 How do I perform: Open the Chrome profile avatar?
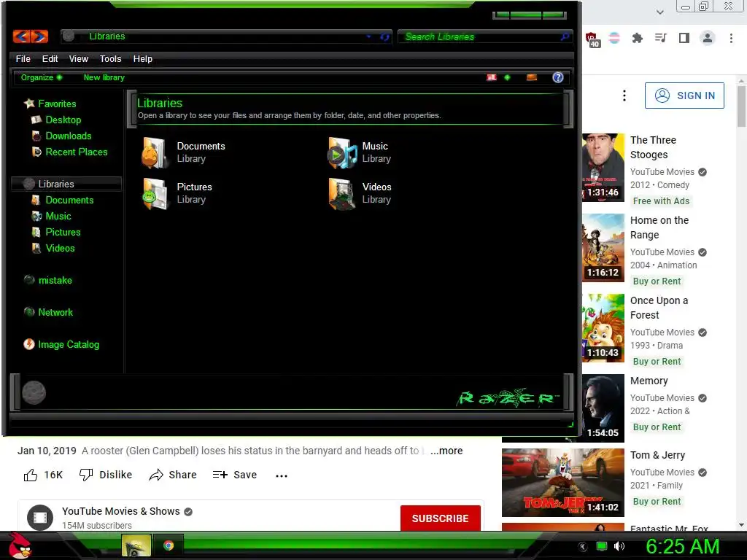(708, 38)
